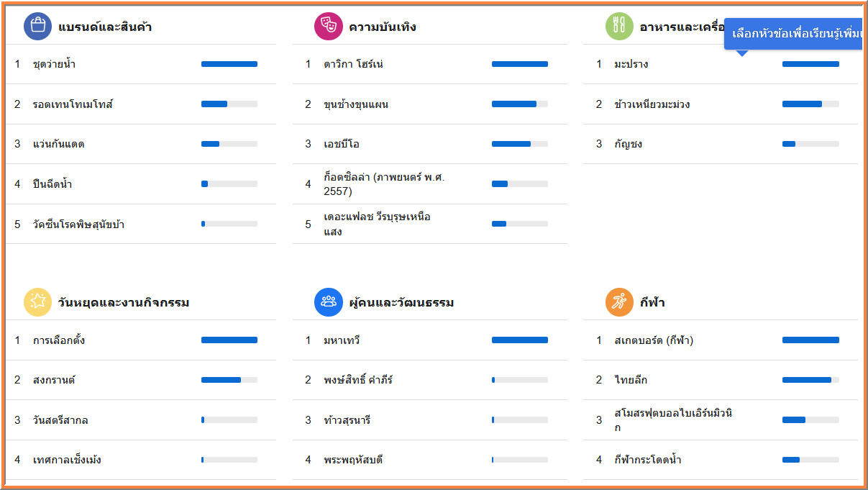Click the green fork and knife food icon
This screenshot has height=490, width=868.
619,27
